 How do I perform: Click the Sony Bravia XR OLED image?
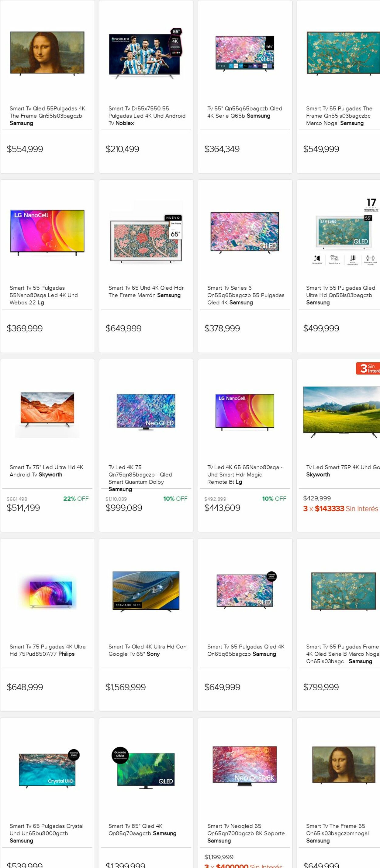click(x=146, y=591)
